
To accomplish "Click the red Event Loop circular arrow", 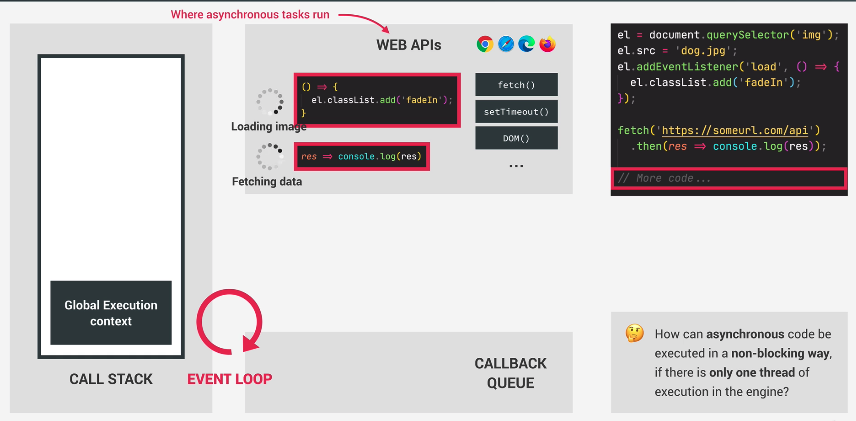I will [229, 322].
